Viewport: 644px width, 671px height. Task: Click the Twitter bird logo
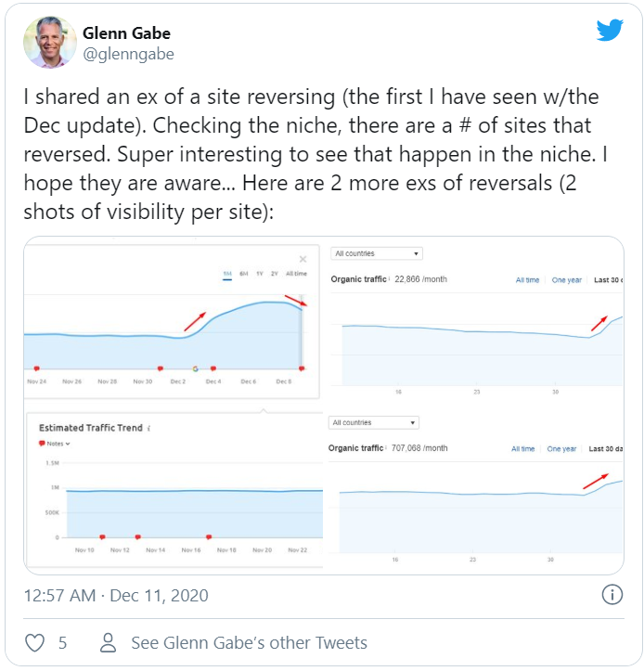point(610,31)
